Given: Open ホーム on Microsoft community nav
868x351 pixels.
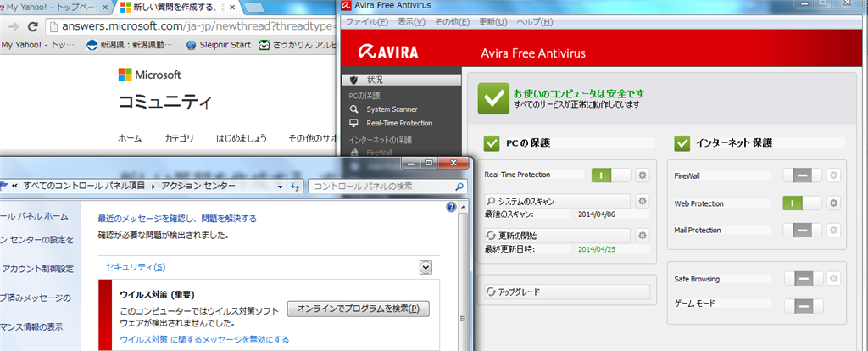Looking at the screenshot, I should [x=130, y=138].
